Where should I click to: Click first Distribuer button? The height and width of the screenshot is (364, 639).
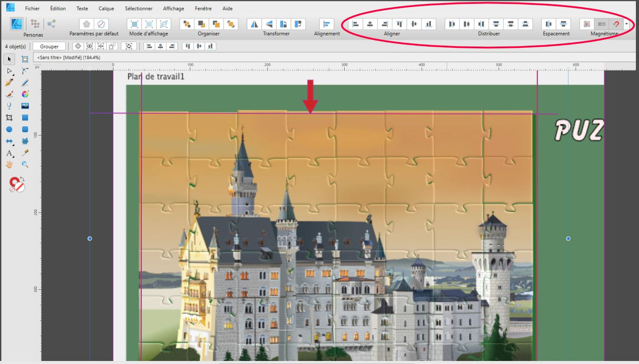452,23
